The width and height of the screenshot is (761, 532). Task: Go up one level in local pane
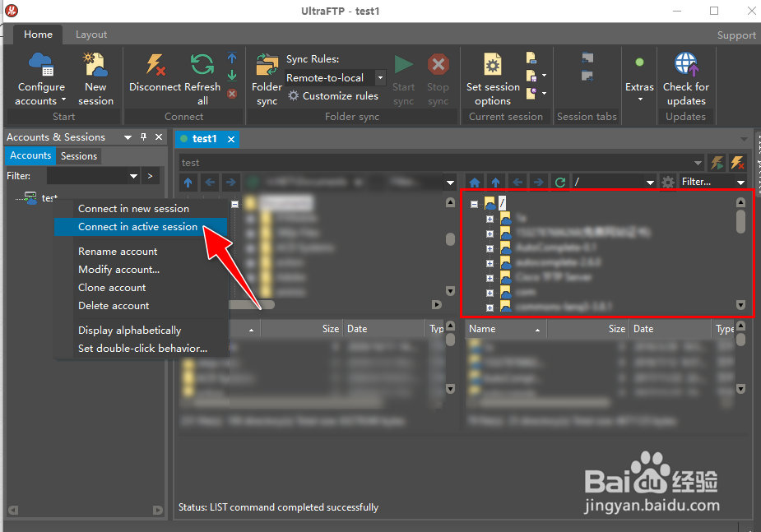coord(188,183)
